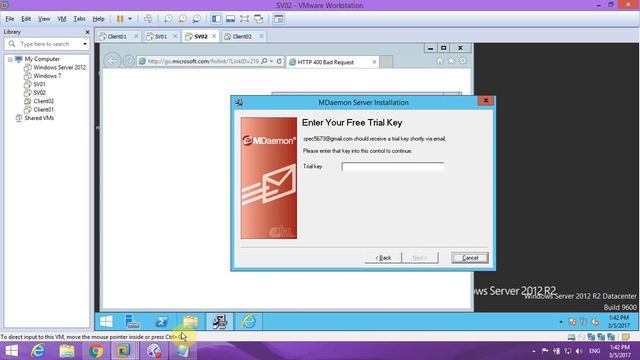Close the SV02 tab
Viewport: 640px width, 360px height.
[x=214, y=36]
